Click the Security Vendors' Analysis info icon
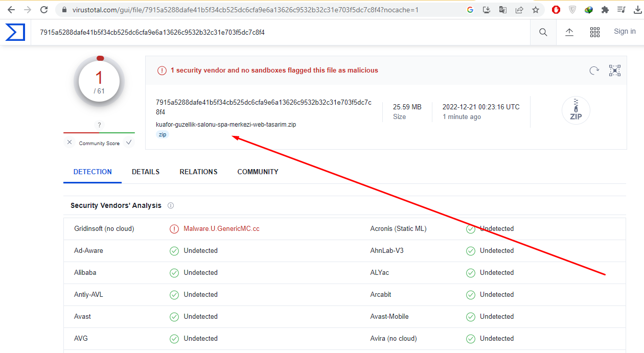This screenshot has width=644, height=353. 171,205
